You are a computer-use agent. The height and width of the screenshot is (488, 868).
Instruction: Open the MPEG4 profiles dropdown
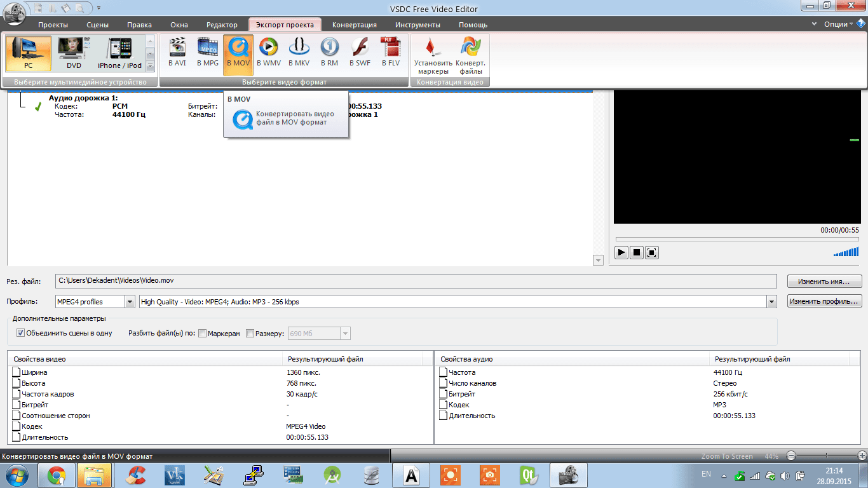pyautogui.click(x=130, y=302)
